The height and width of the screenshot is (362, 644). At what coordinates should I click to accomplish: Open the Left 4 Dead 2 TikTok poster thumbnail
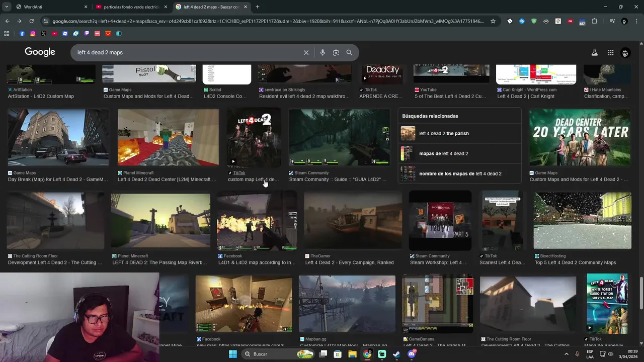pyautogui.click(x=254, y=137)
